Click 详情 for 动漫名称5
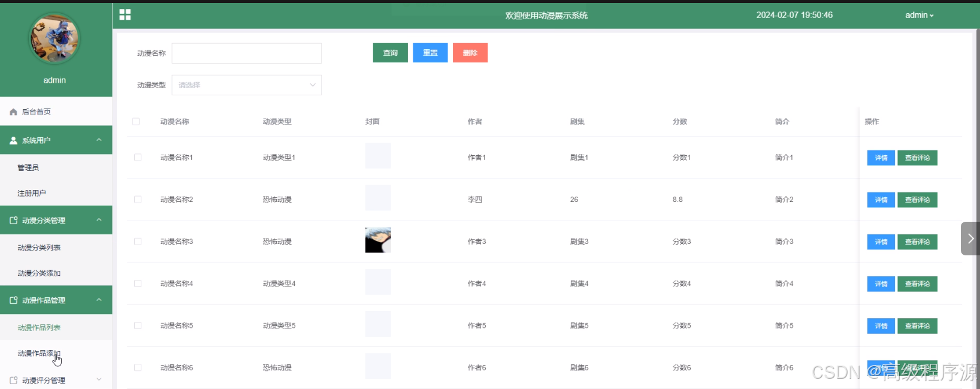Viewport: 980px width, 389px height. click(881, 325)
